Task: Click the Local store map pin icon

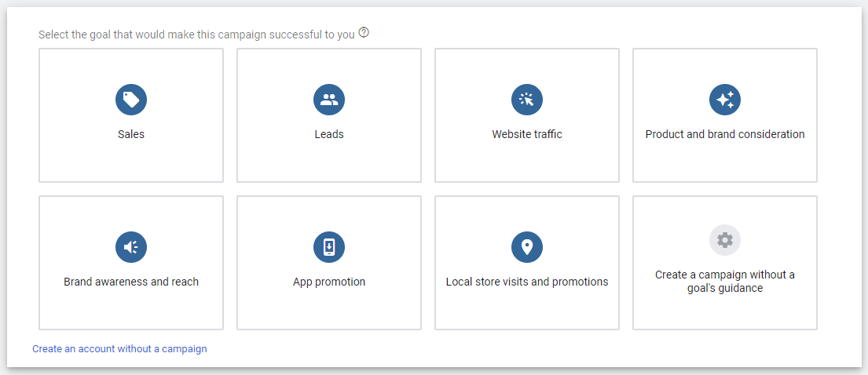Action: [527, 247]
